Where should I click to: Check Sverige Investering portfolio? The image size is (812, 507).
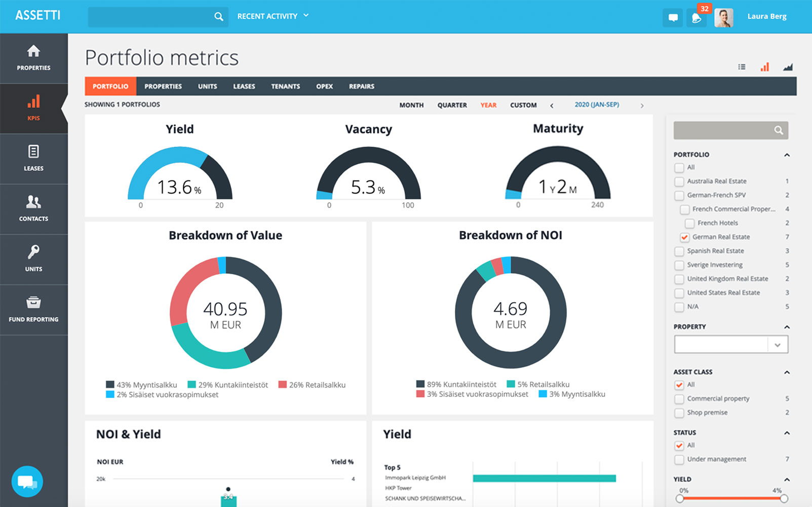tap(679, 265)
